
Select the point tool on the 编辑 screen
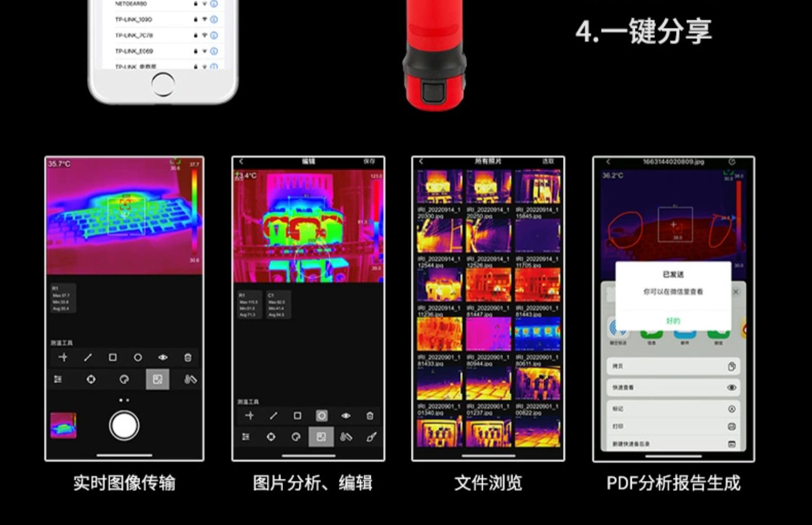pos(250,416)
